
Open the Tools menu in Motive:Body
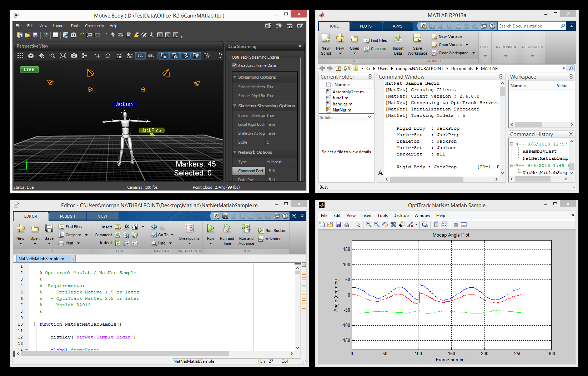point(75,25)
